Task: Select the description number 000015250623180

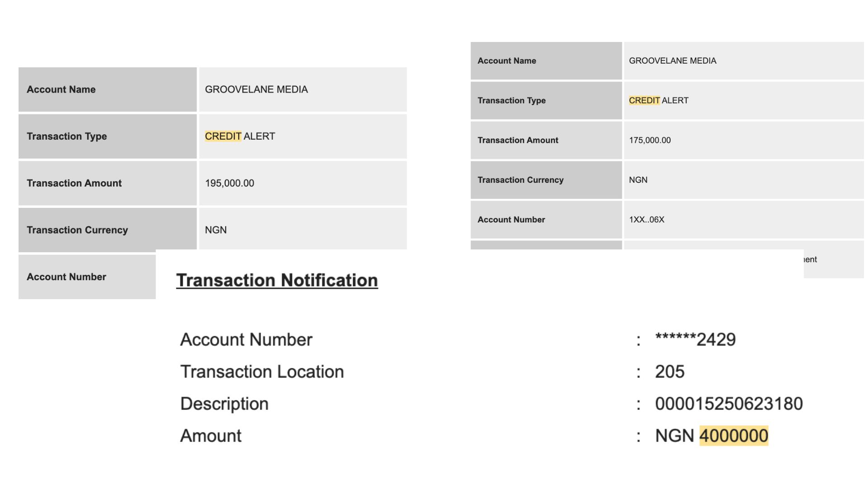Action: click(729, 404)
